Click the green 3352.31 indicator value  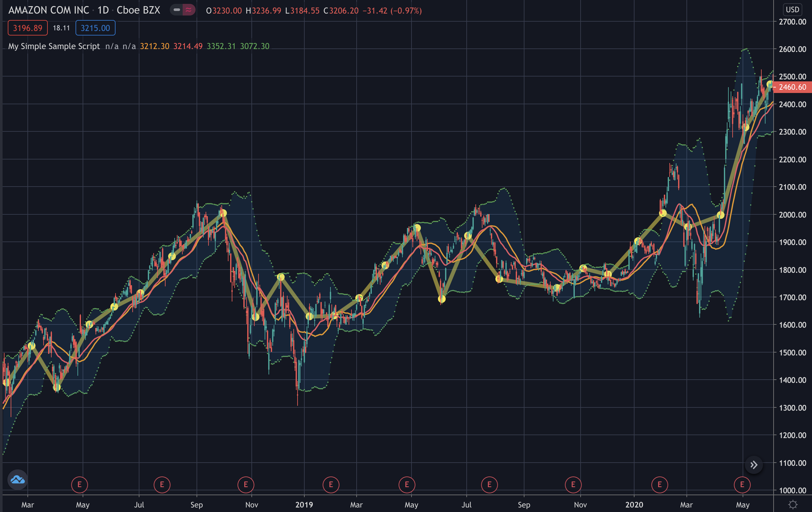point(221,46)
